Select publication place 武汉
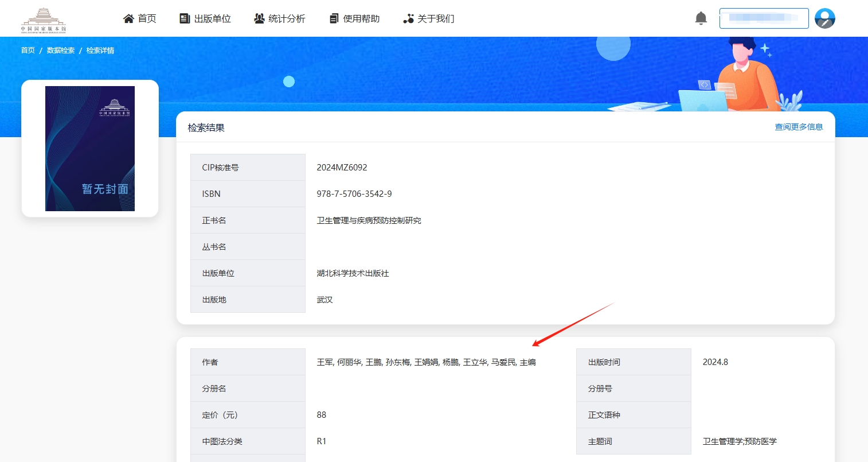 (x=325, y=300)
